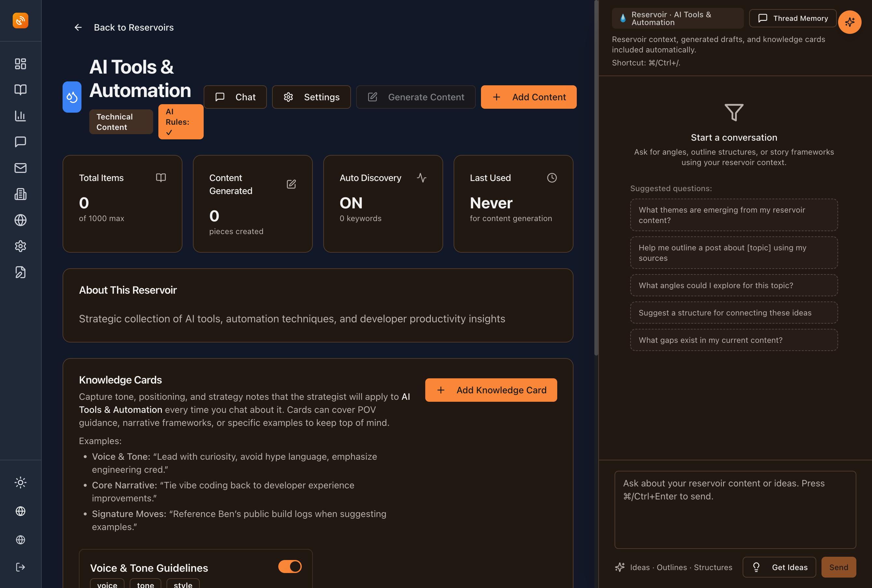Toggle the sun theme icon in sidebar
The height and width of the screenshot is (588, 872).
point(20,482)
